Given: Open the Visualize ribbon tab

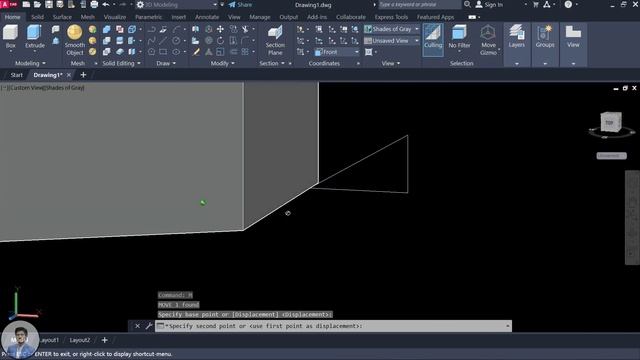Looking at the screenshot, I should point(115,17).
